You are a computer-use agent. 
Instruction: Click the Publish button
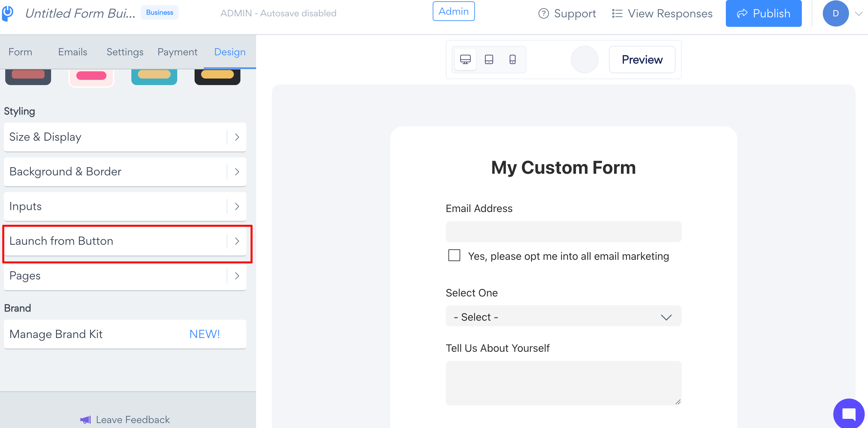[x=764, y=13]
